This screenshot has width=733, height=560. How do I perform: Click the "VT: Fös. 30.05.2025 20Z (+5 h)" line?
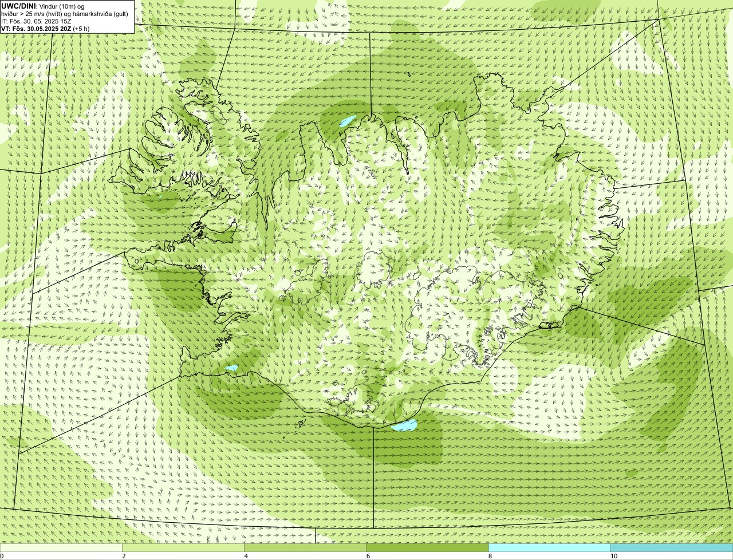click(x=45, y=28)
